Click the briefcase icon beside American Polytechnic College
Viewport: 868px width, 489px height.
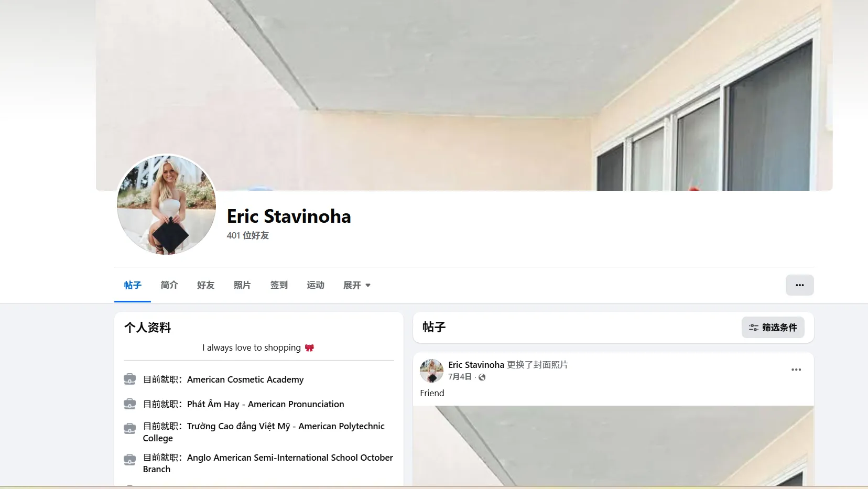[x=129, y=428]
